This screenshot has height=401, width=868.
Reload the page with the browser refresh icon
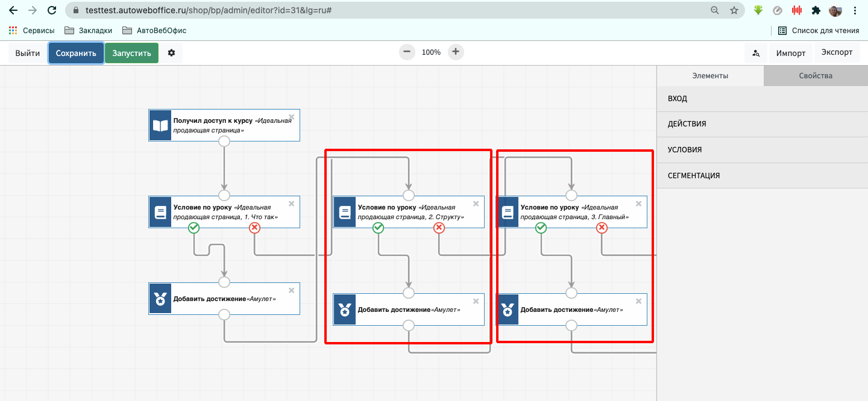52,10
